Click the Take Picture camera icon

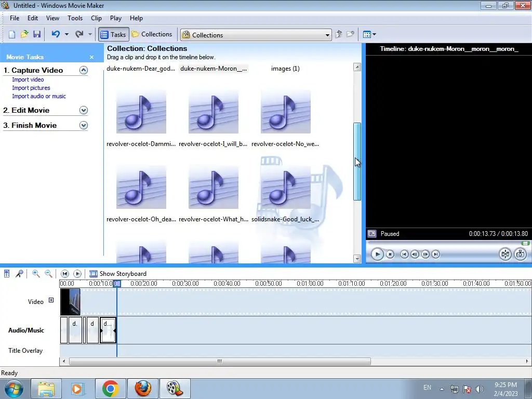coord(520,254)
